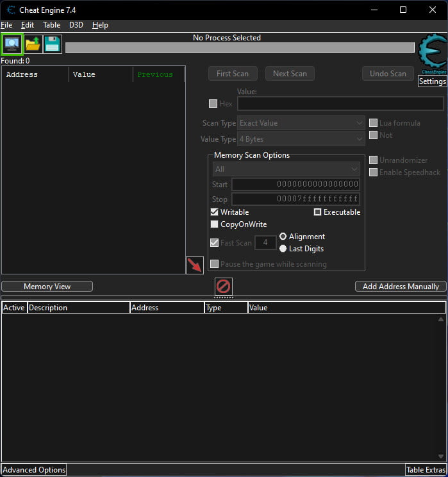This screenshot has width=448, height=477.
Task: Open the Scan Type dropdown
Action: tap(301, 123)
